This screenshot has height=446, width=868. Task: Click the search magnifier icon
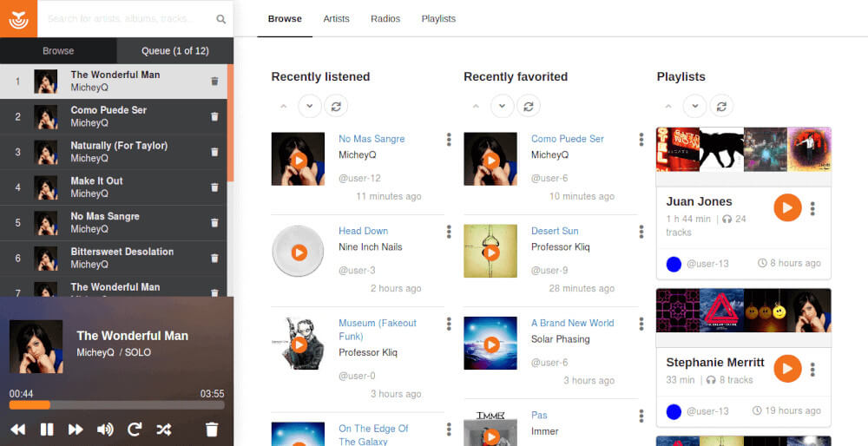pyautogui.click(x=221, y=19)
